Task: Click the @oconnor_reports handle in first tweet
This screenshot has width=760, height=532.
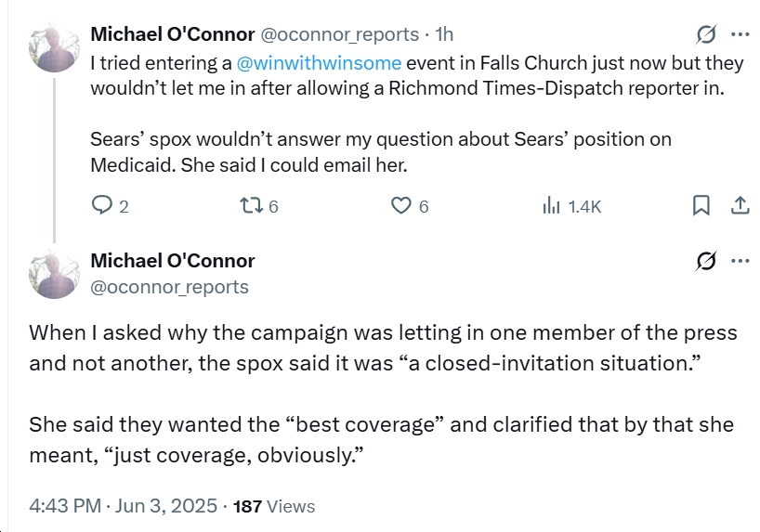Action: [x=340, y=35]
